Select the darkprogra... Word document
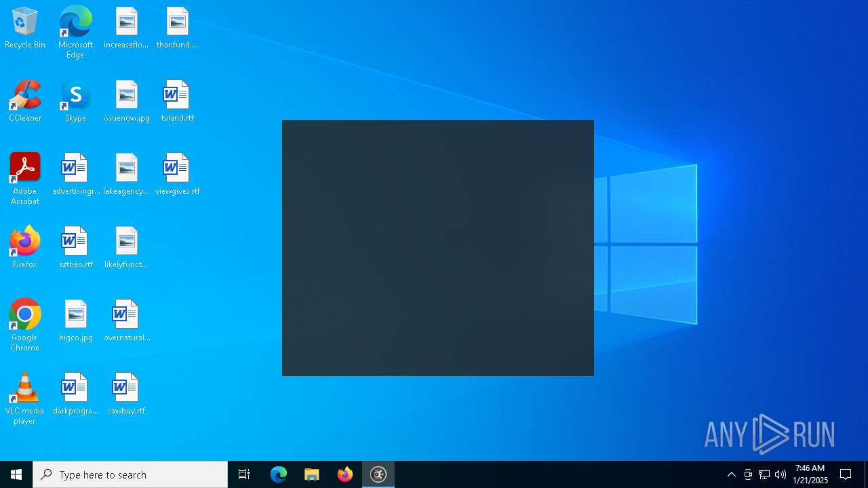The height and width of the screenshot is (488, 868). click(x=75, y=394)
